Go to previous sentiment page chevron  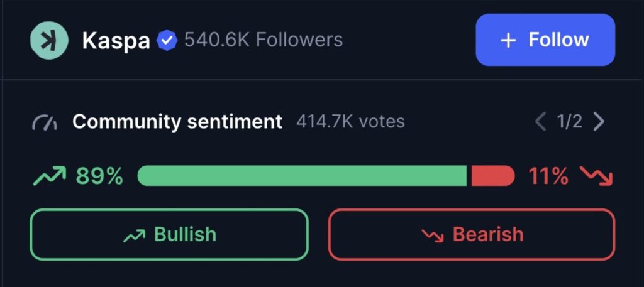[x=540, y=121]
